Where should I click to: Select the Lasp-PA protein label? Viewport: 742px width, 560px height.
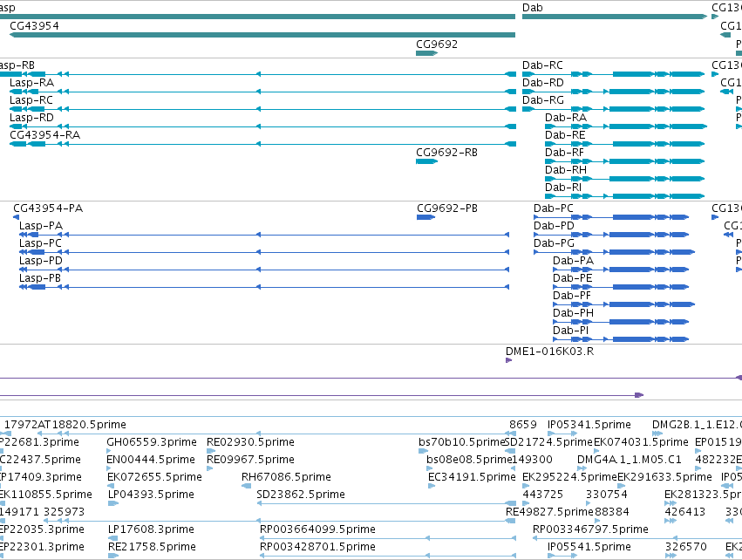tap(41, 226)
